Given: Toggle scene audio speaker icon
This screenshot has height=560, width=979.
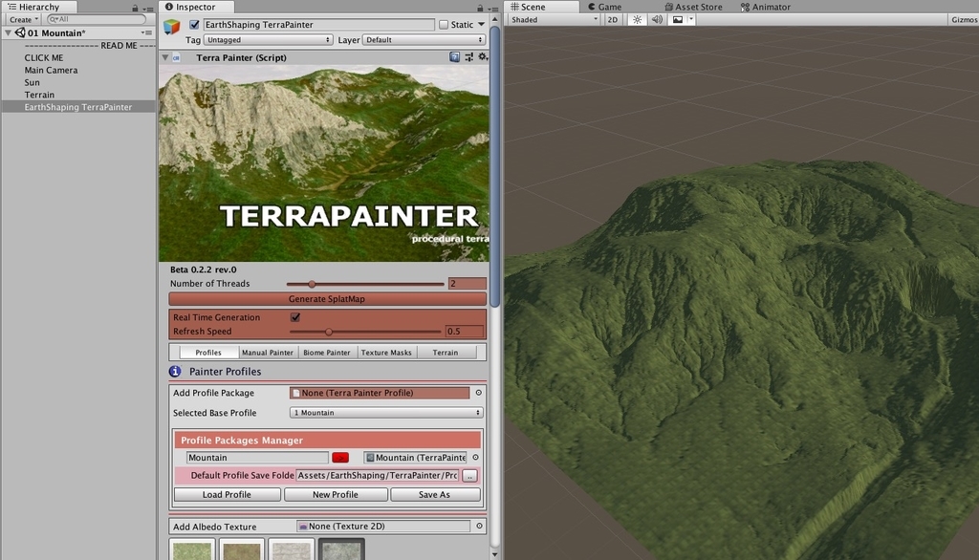Looking at the screenshot, I should 657,19.
